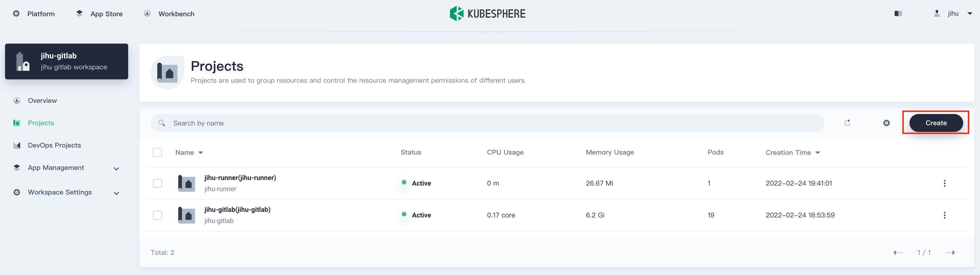Screen dimensions: 980x275
Task: Click the Workspace Settings gear icon
Action: [x=17, y=192]
